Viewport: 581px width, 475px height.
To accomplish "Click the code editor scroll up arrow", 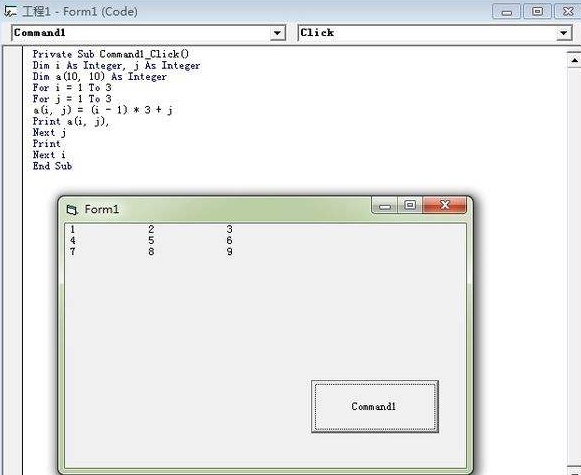I will (x=574, y=60).
